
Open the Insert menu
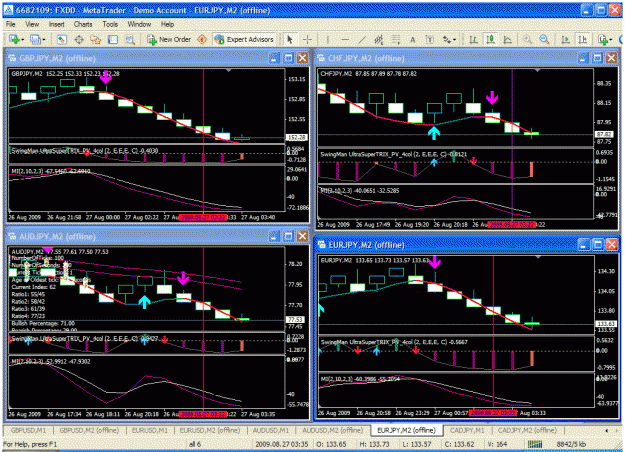pyautogui.click(x=57, y=24)
